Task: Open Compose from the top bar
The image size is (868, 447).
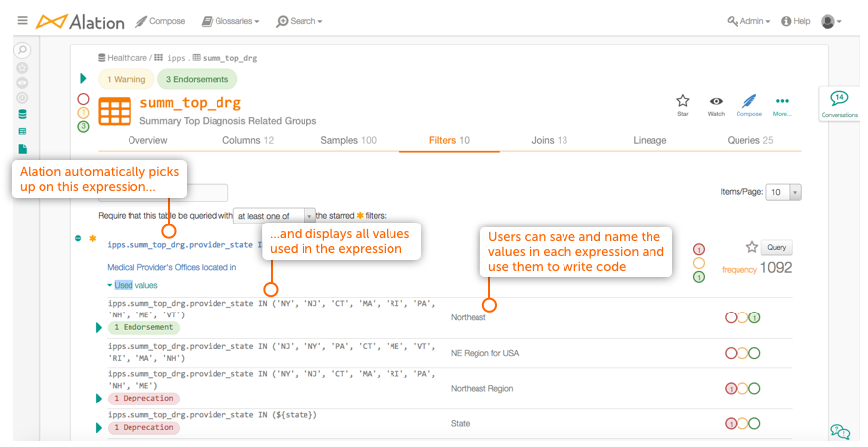Action: [160, 21]
